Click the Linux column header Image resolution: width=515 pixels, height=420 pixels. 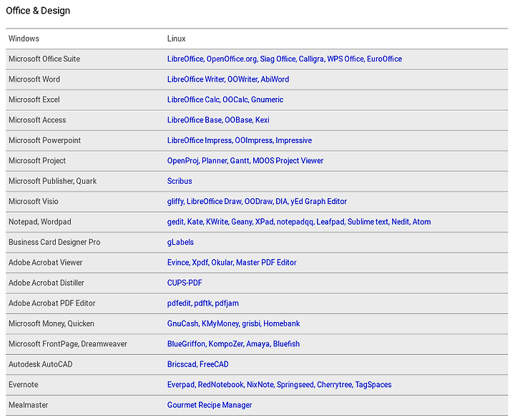(x=177, y=39)
